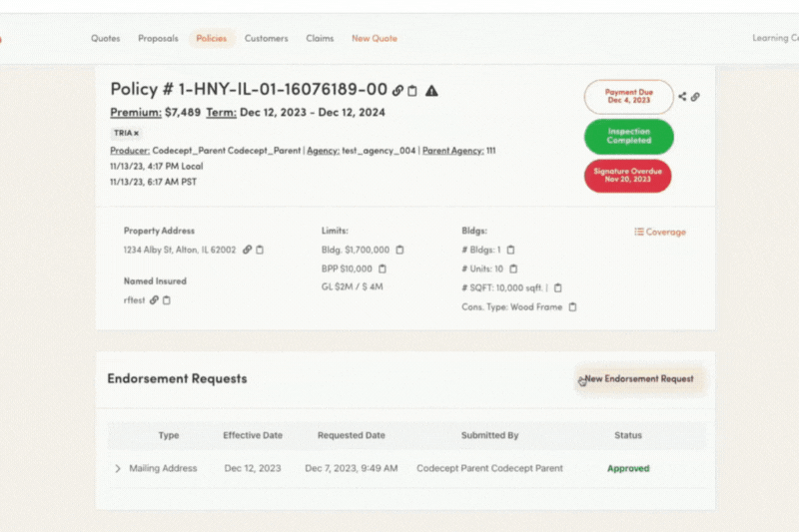Copy the Bldg. $1,700,000 limit value
The width and height of the screenshot is (799, 532).
(x=399, y=250)
